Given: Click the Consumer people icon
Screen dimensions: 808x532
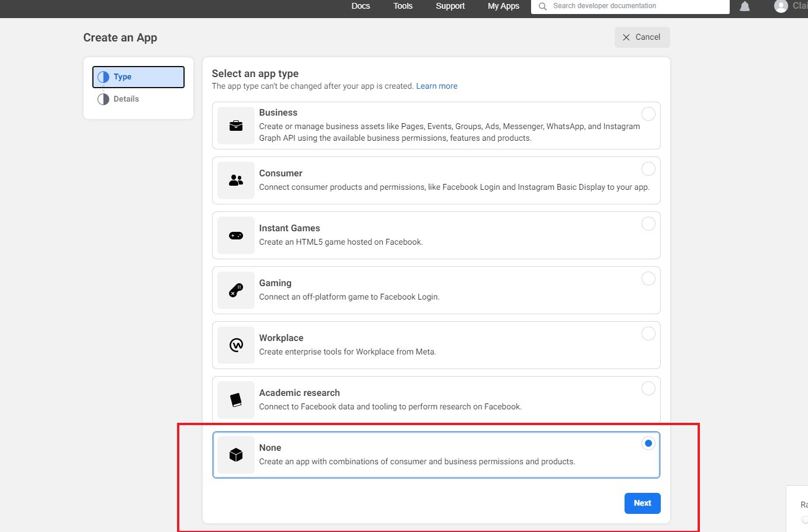Looking at the screenshot, I should click(236, 180).
